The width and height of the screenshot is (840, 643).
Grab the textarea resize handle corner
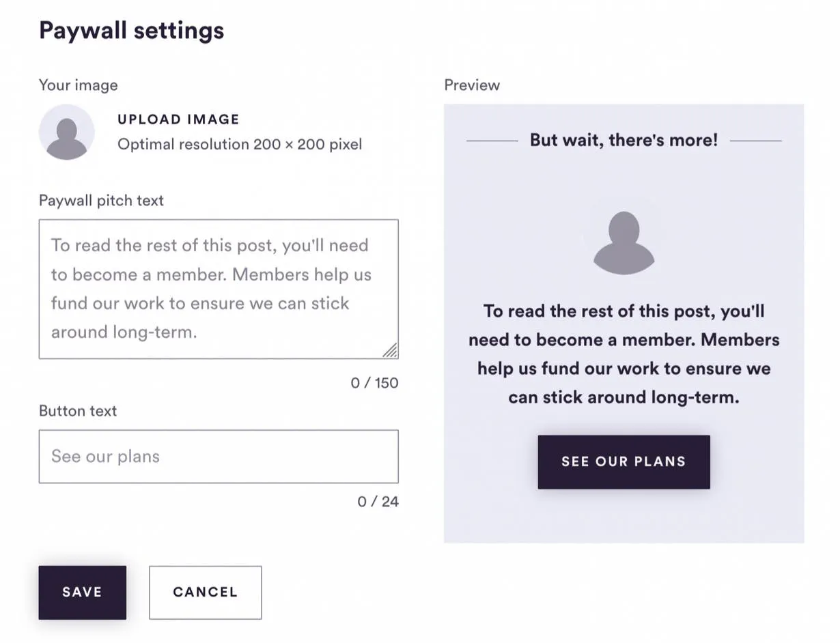(x=390, y=350)
